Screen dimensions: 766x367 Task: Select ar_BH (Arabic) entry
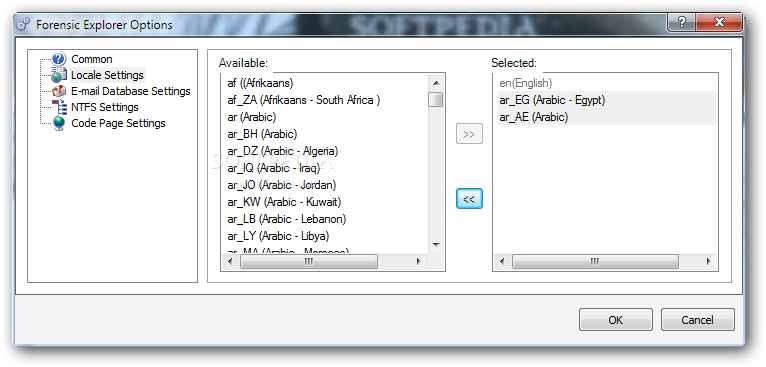[x=262, y=134]
